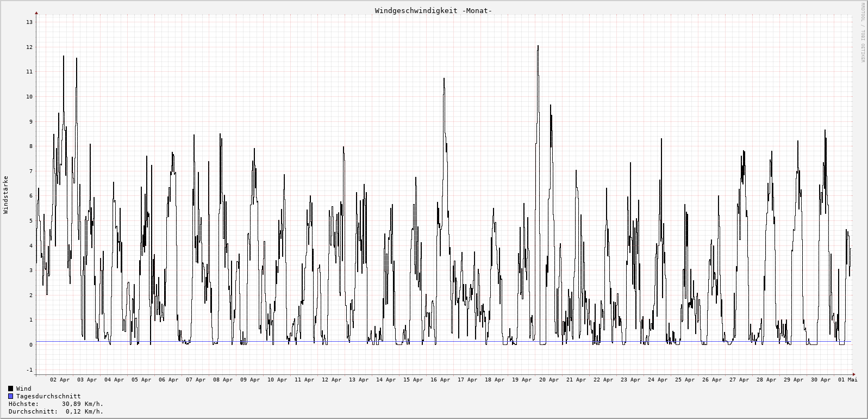Click the wind peak near 10.7 on 16 Apr
The image size is (868, 419).
coord(444,79)
